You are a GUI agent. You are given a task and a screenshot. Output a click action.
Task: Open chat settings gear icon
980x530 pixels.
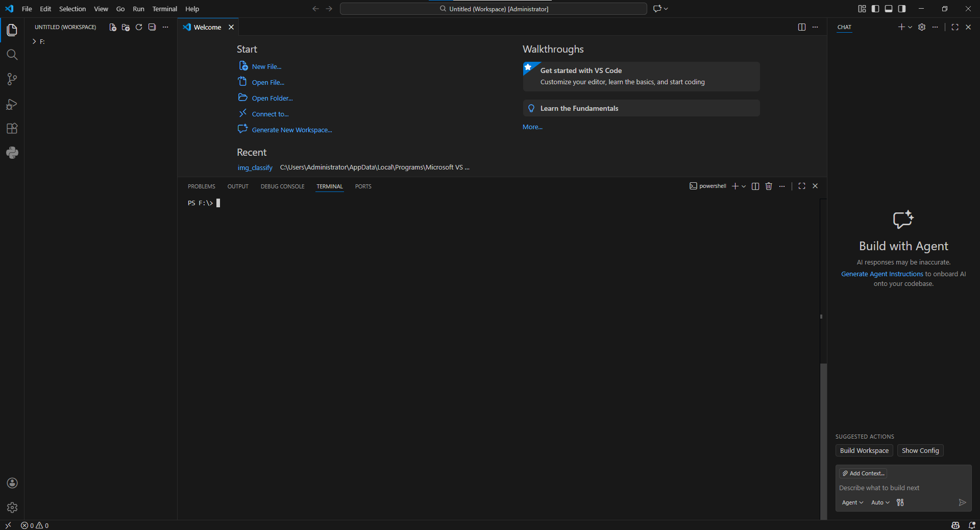coord(922,27)
